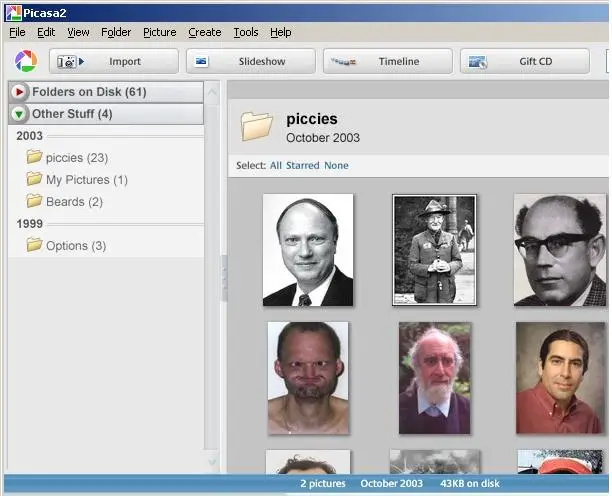This screenshot has width=612, height=496.
Task: Open the Picture menu
Action: point(160,32)
